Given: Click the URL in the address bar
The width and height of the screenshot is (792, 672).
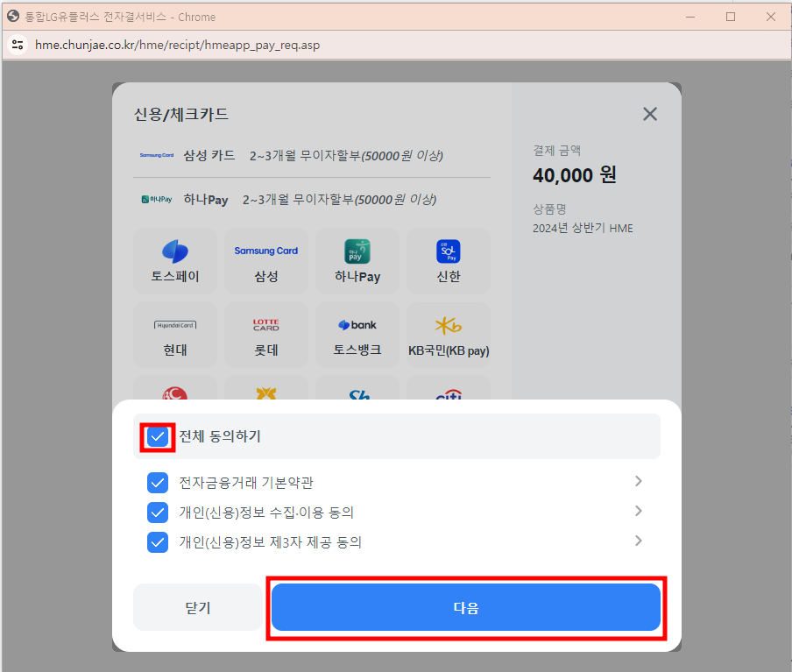Looking at the screenshot, I should (x=177, y=45).
